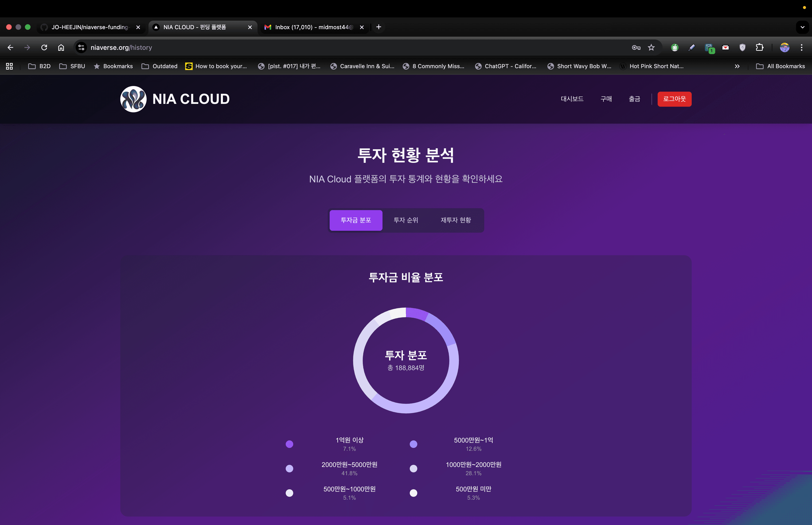Open the highlighter pen extension icon
The height and width of the screenshot is (525, 812).
(692, 47)
